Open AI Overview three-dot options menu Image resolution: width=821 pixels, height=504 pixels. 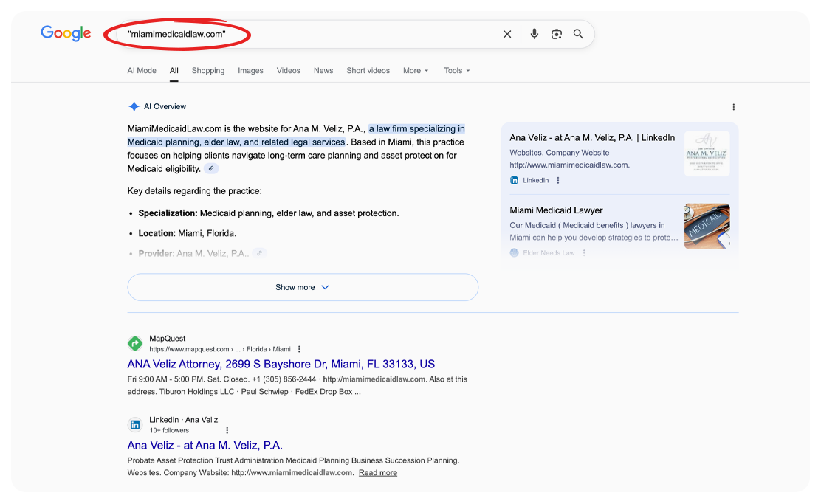pos(733,107)
